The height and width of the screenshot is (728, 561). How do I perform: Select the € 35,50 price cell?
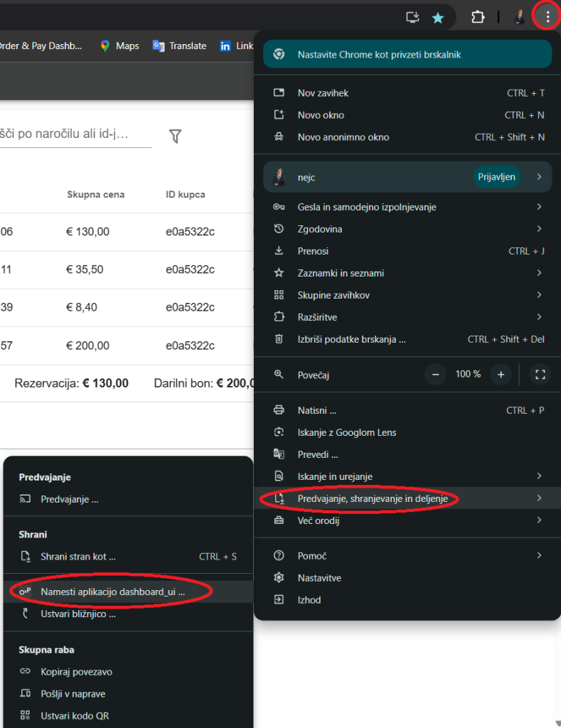(85, 269)
